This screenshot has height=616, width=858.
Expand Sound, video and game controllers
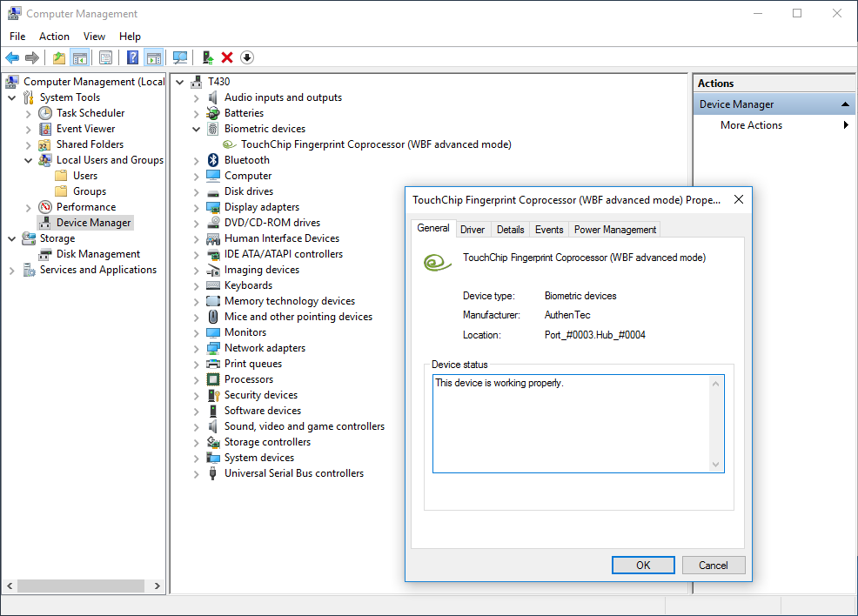tap(197, 426)
